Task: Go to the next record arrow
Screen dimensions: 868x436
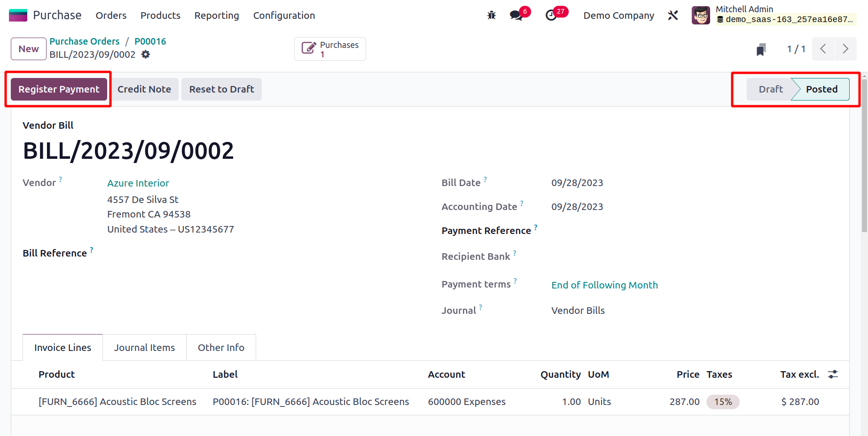Action: [x=845, y=49]
